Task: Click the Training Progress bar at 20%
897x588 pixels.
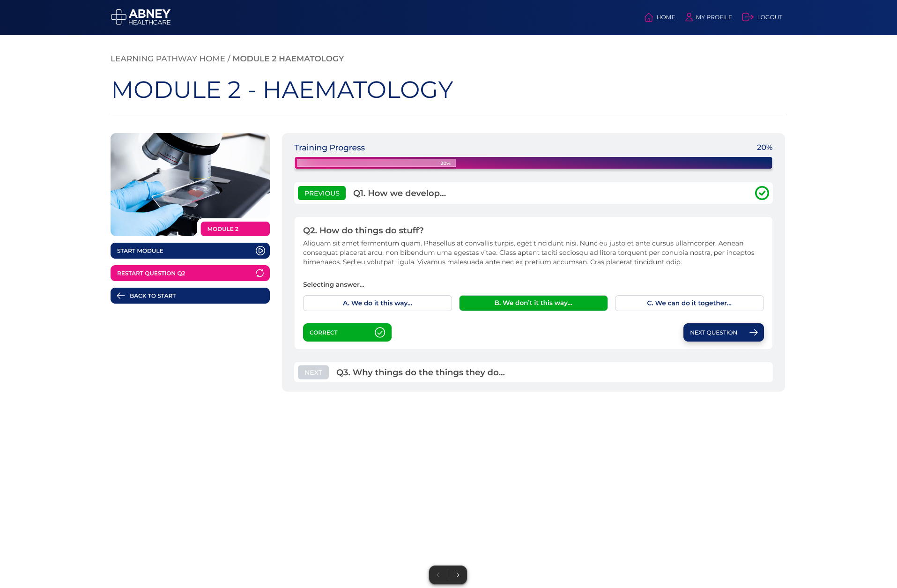Action: pos(534,163)
